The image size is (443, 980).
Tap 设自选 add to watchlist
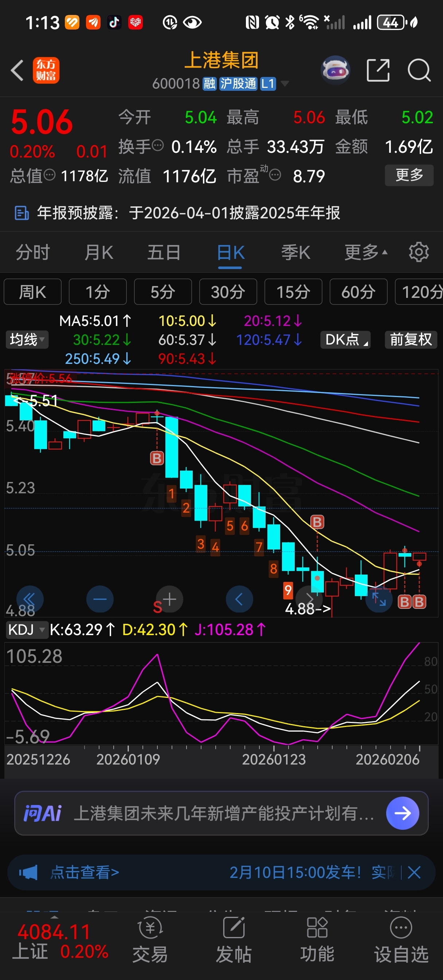point(401,940)
